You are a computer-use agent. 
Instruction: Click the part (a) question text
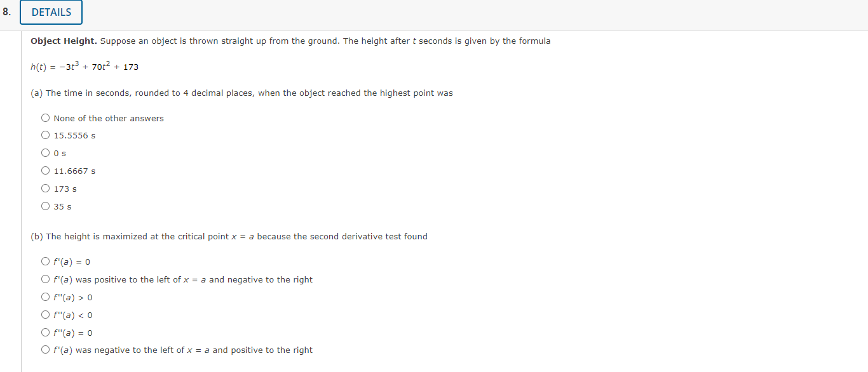[x=241, y=93]
